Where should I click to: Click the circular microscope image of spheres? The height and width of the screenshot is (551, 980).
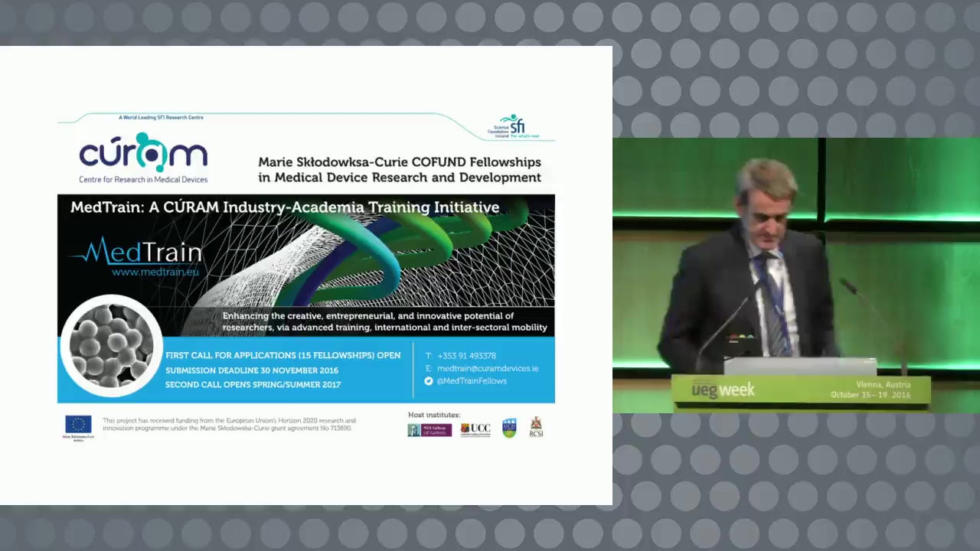pyautogui.click(x=111, y=344)
